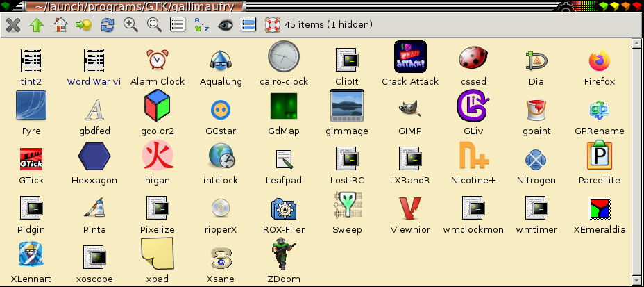
Task: Open GLiv viewer
Action: click(x=473, y=106)
